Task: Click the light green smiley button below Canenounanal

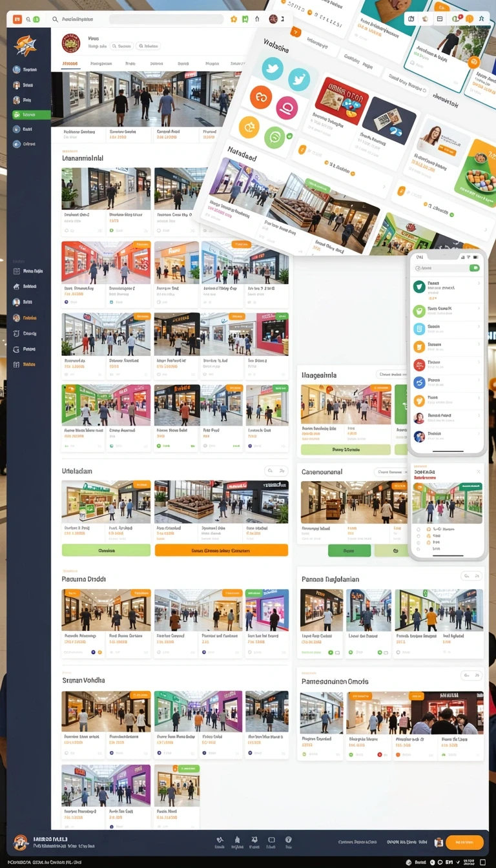Action: click(391, 551)
